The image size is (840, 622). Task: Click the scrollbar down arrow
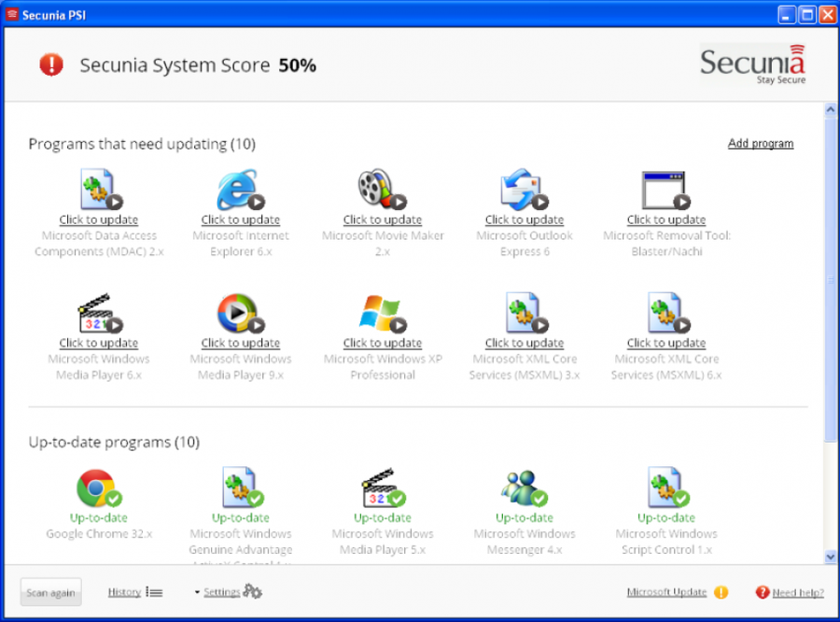[831, 558]
